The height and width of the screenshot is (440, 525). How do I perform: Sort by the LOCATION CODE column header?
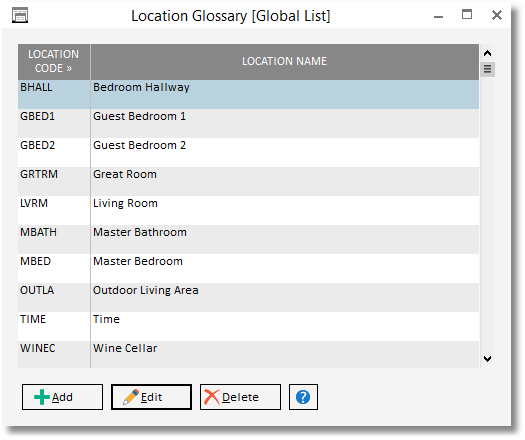pyautogui.click(x=54, y=62)
